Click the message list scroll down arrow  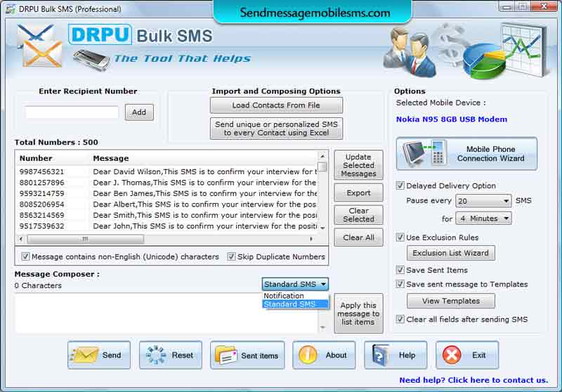point(322,228)
